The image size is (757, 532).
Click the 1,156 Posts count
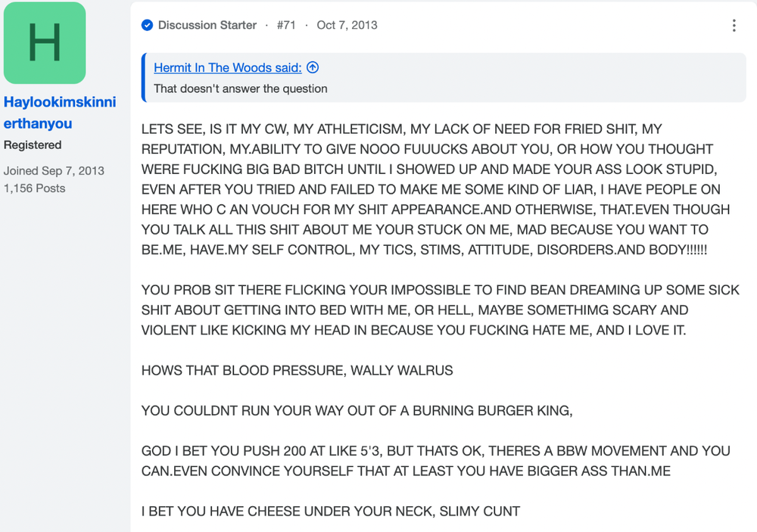[x=34, y=188]
